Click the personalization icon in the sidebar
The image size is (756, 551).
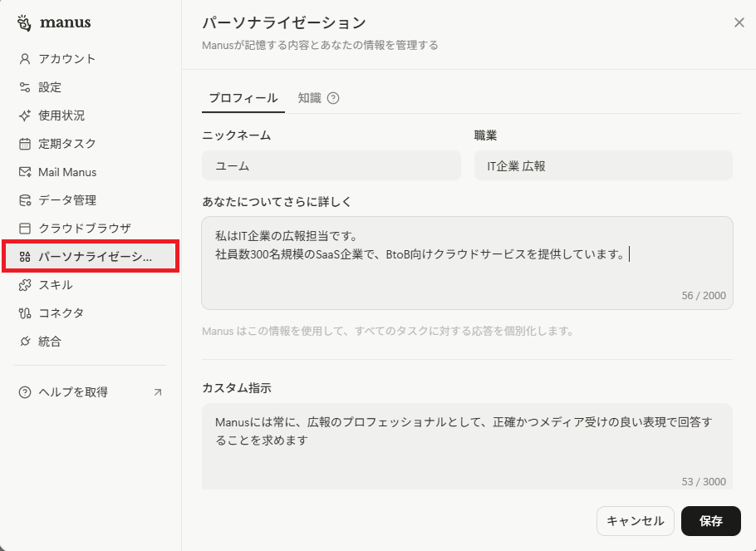pos(25,257)
